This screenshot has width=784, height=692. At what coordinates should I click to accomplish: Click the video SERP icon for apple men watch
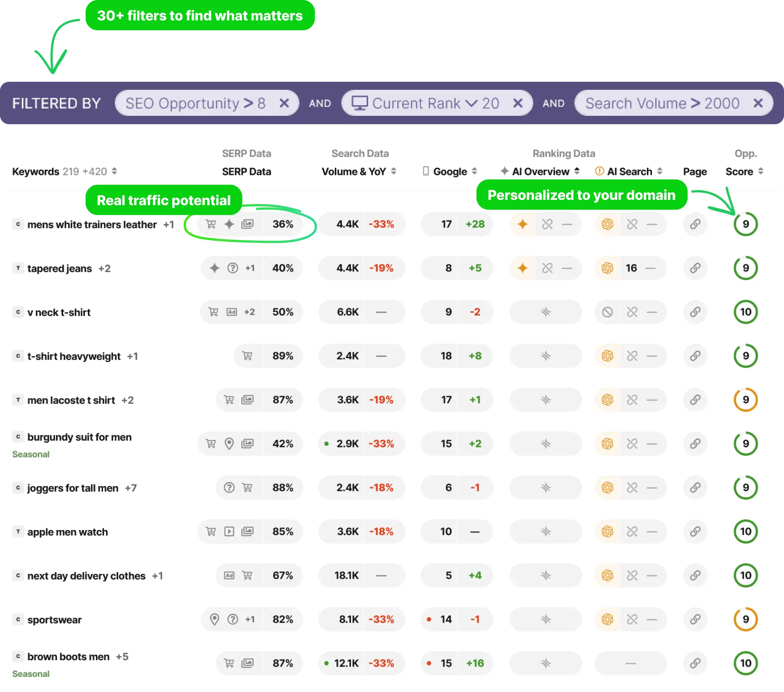229,531
